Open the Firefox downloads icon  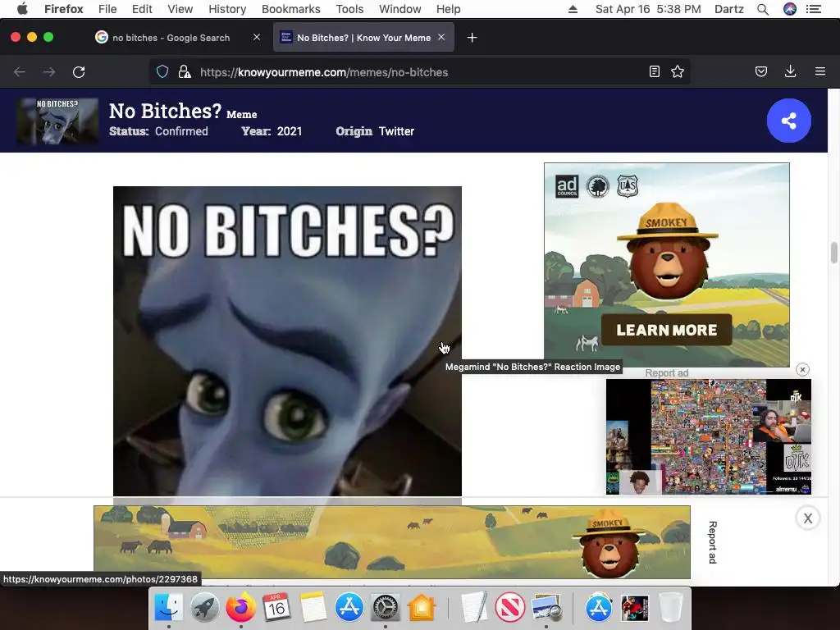790,72
